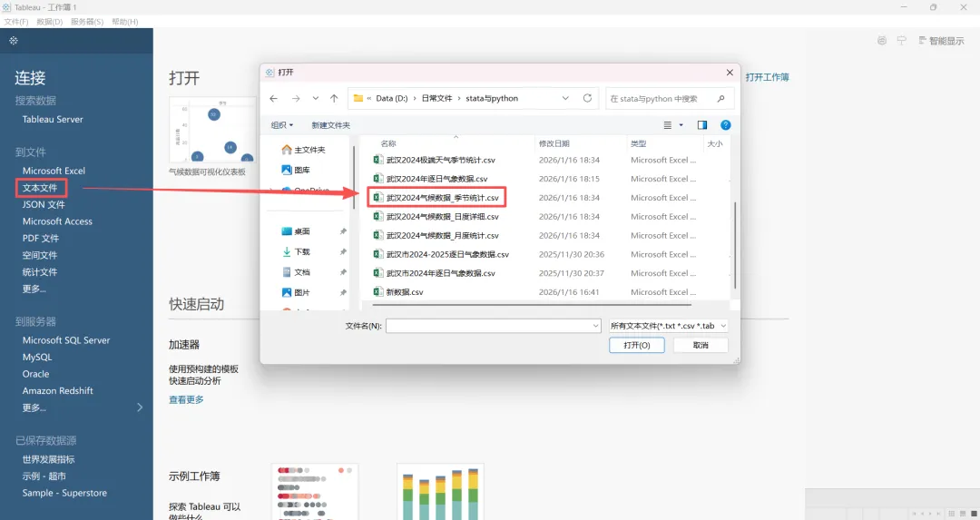Open 文件(F) menu
The image size is (980, 520).
pyautogui.click(x=16, y=21)
